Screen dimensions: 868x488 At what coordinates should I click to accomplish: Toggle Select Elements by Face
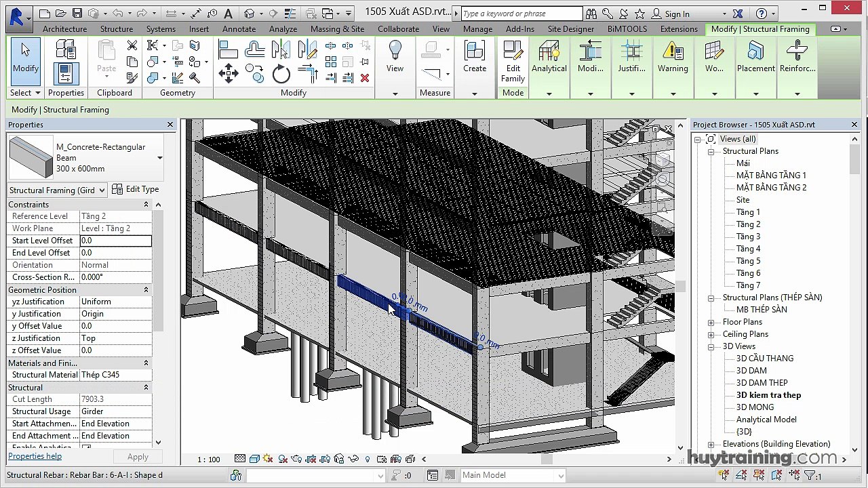[x=778, y=475]
